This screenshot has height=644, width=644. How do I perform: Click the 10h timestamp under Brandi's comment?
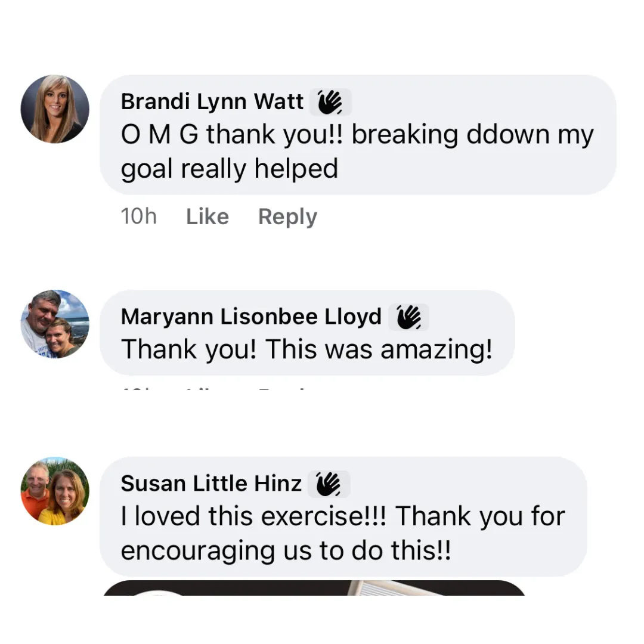[x=138, y=216]
